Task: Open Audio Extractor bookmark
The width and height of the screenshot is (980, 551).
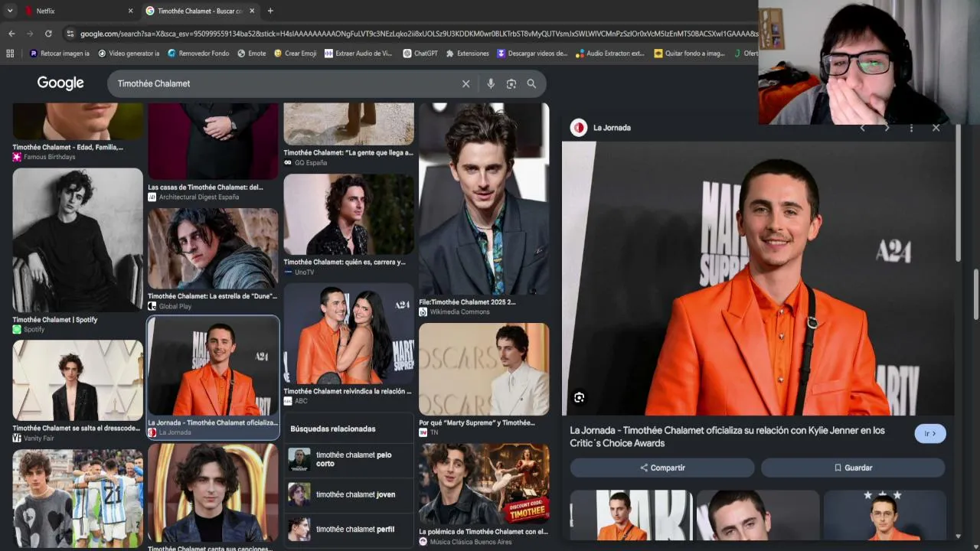Action: click(610, 54)
